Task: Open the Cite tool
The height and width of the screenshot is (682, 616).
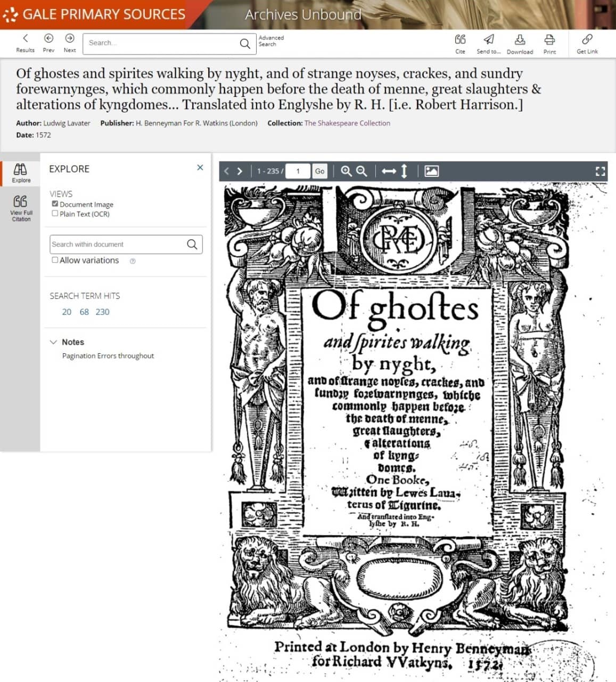Action: pos(460,44)
